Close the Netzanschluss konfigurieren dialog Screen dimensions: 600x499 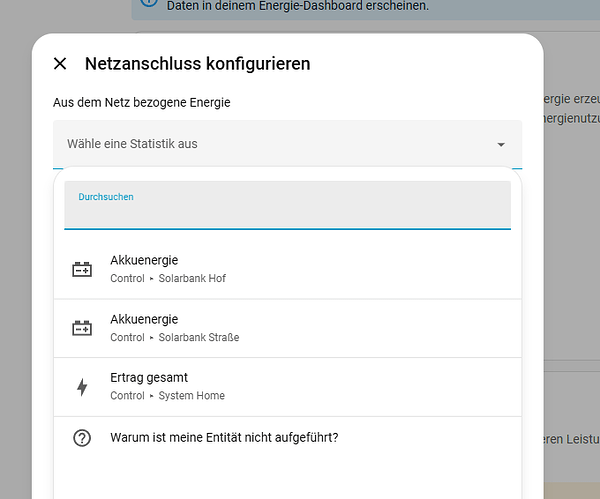point(60,64)
